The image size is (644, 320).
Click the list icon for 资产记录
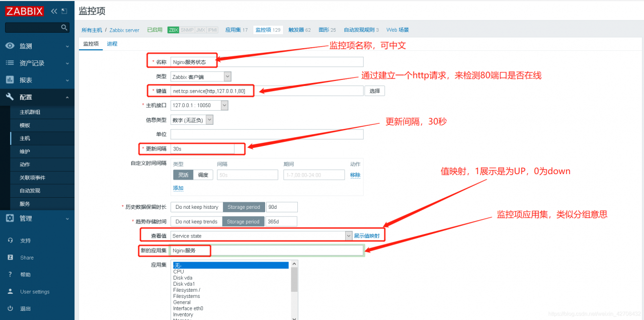pyautogui.click(x=10, y=63)
